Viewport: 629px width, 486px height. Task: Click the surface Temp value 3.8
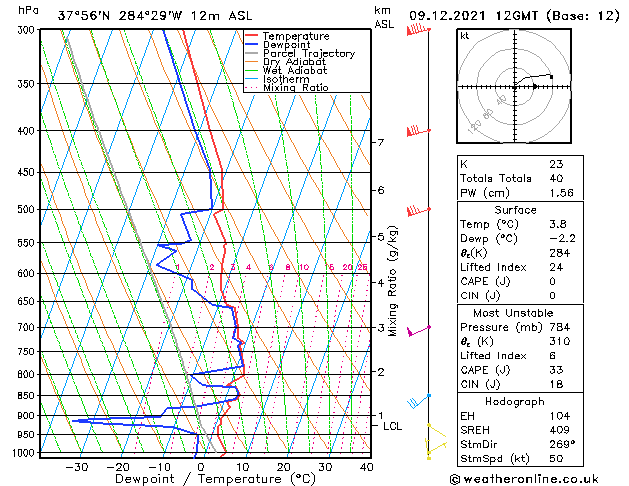click(558, 224)
